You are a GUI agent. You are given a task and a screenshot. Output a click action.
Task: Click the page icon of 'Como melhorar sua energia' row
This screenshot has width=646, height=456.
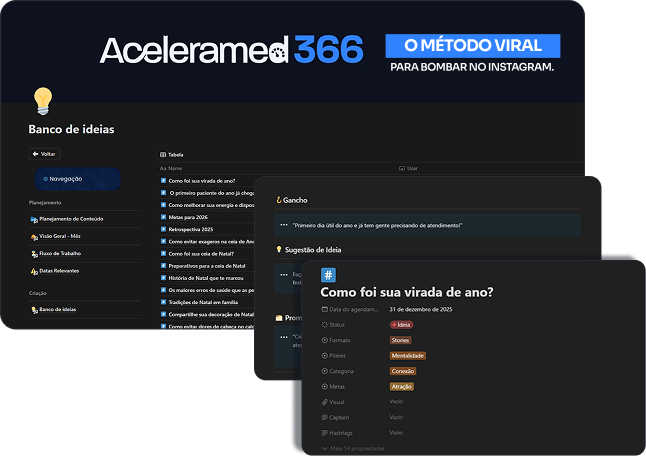163,205
